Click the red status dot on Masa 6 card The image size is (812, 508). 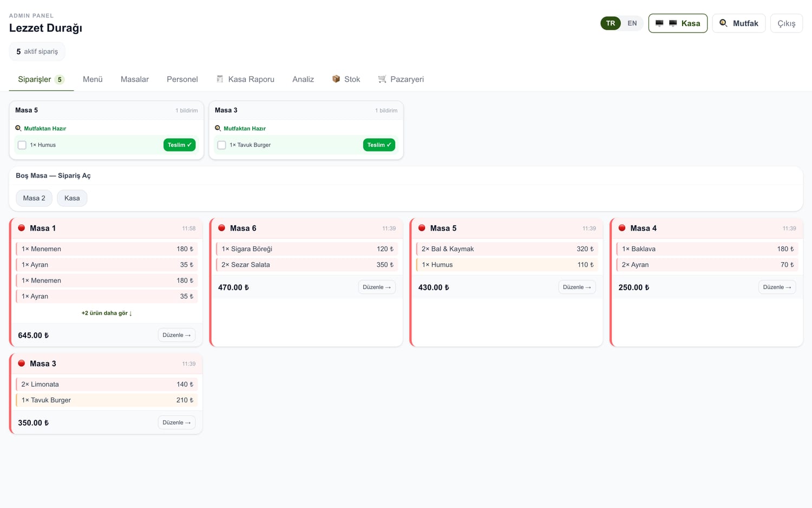[x=221, y=228]
